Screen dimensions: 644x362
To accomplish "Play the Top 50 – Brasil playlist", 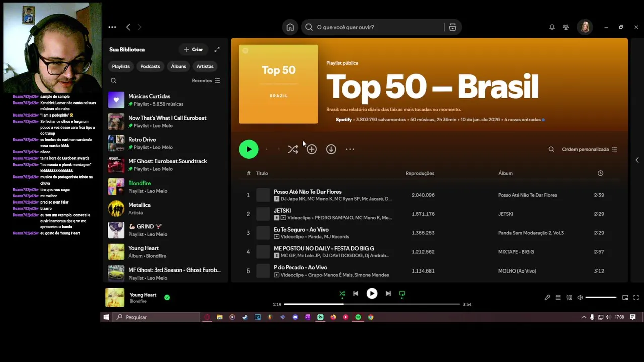I will [249, 149].
